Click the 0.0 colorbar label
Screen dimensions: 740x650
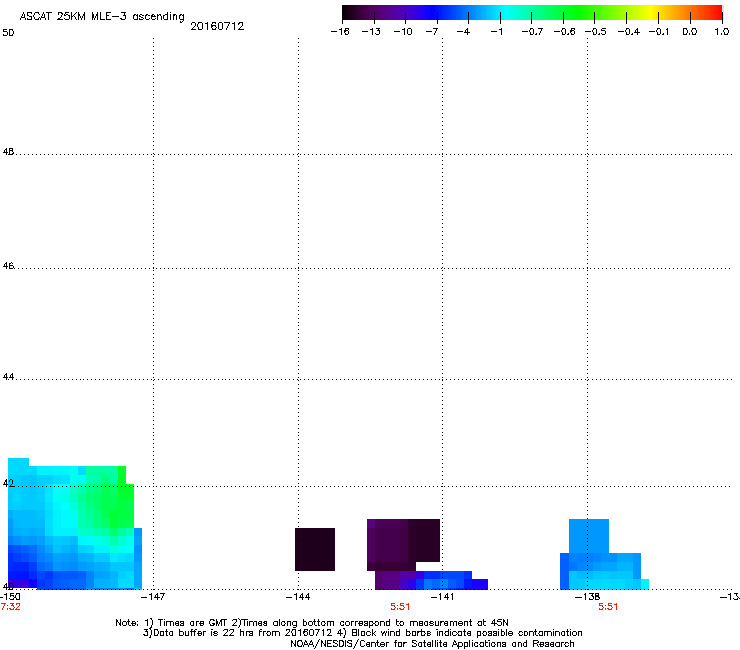pos(690,32)
